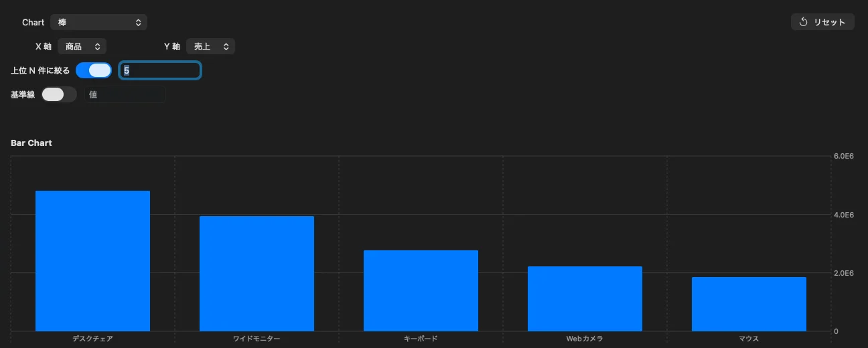
Task: Open the Y 軸 dropdown set to 売上
Action: coord(210,46)
